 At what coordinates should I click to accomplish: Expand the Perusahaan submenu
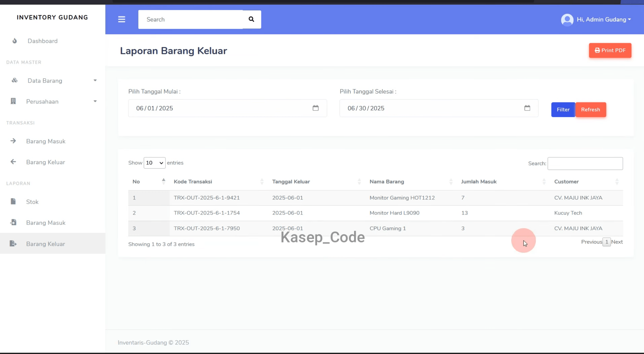95,101
